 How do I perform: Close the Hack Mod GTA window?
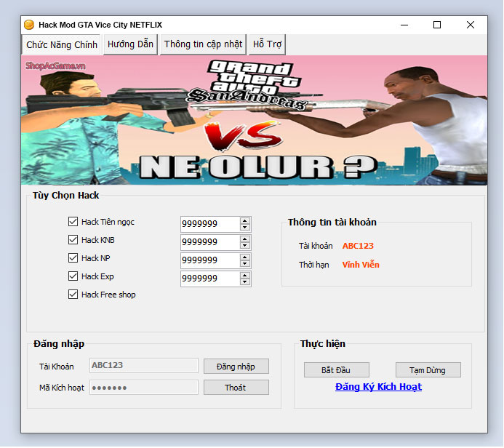471,25
